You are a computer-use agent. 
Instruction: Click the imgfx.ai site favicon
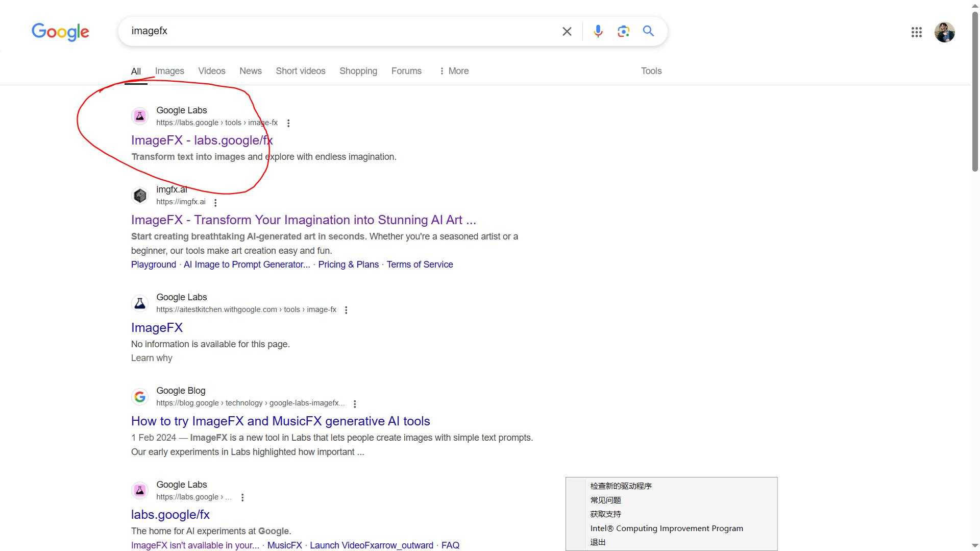coord(140,196)
